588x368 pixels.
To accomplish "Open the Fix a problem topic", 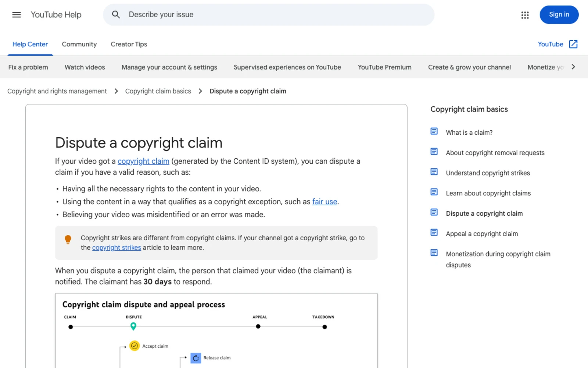I will point(28,67).
